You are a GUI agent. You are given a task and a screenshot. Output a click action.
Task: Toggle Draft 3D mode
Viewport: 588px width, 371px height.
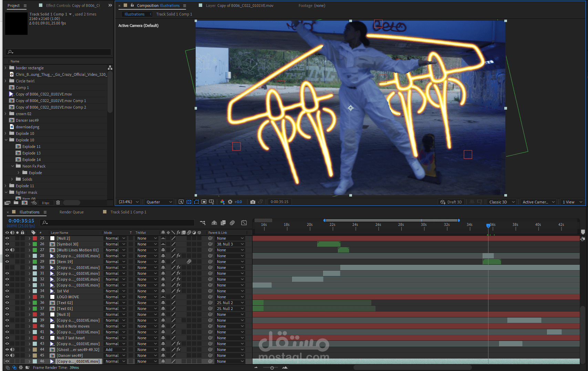451,202
